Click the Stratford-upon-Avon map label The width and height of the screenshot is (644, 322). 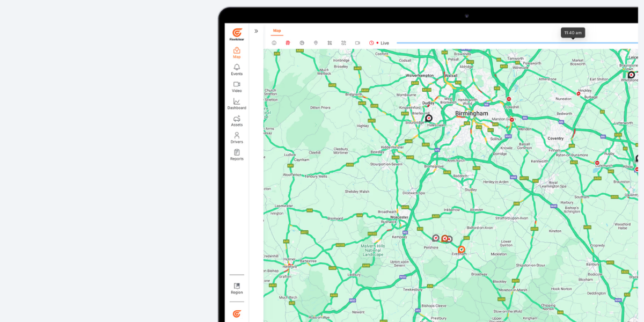tap(511, 218)
